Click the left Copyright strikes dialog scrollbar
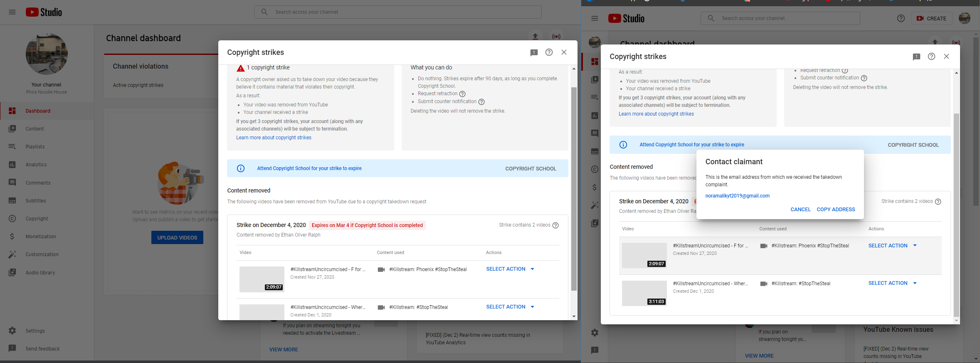The image size is (980, 363). coord(574,189)
